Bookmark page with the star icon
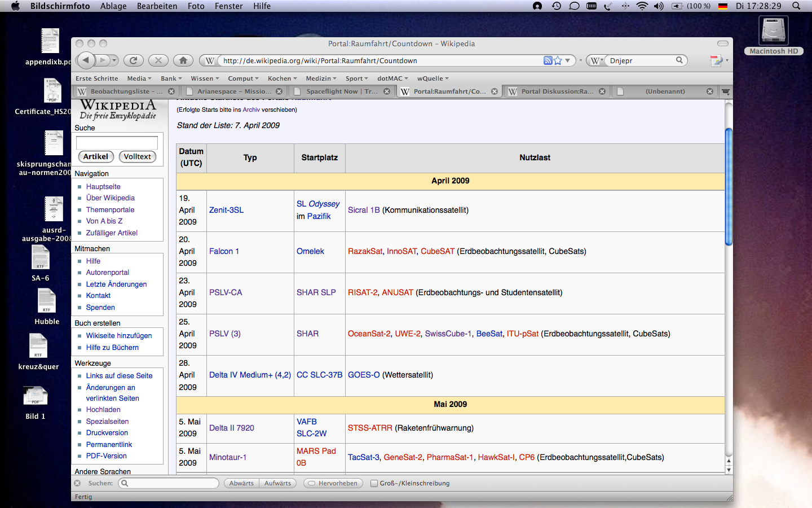This screenshot has width=812, height=508. 558,60
